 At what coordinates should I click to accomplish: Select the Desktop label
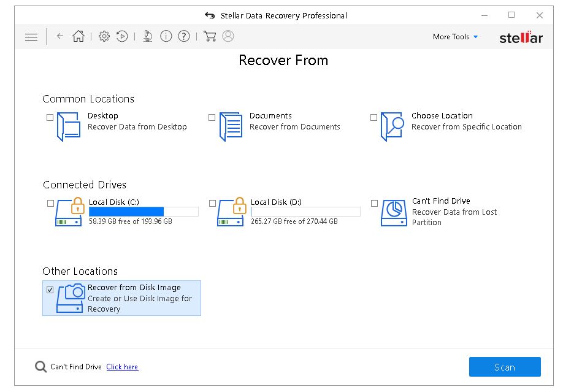102,116
